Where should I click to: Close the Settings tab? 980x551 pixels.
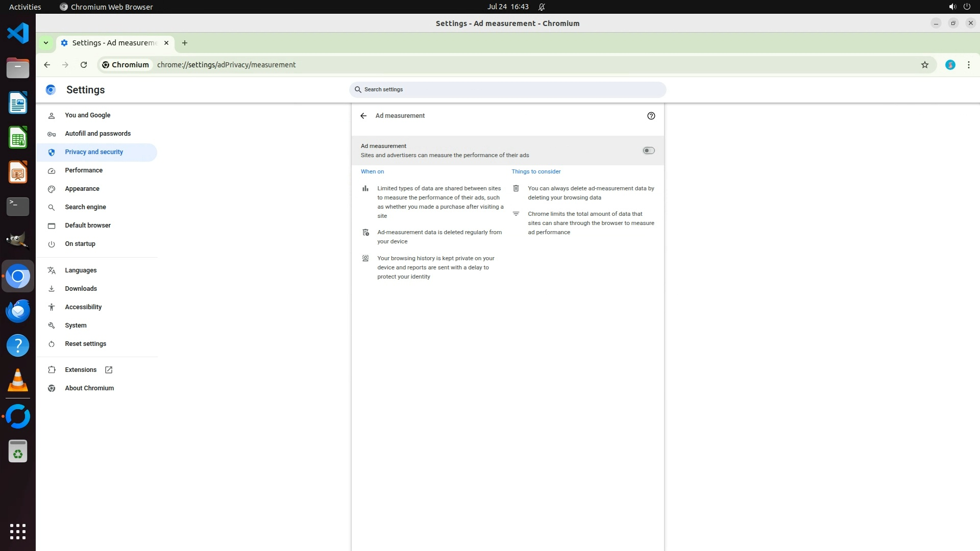[x=166, y=43]
